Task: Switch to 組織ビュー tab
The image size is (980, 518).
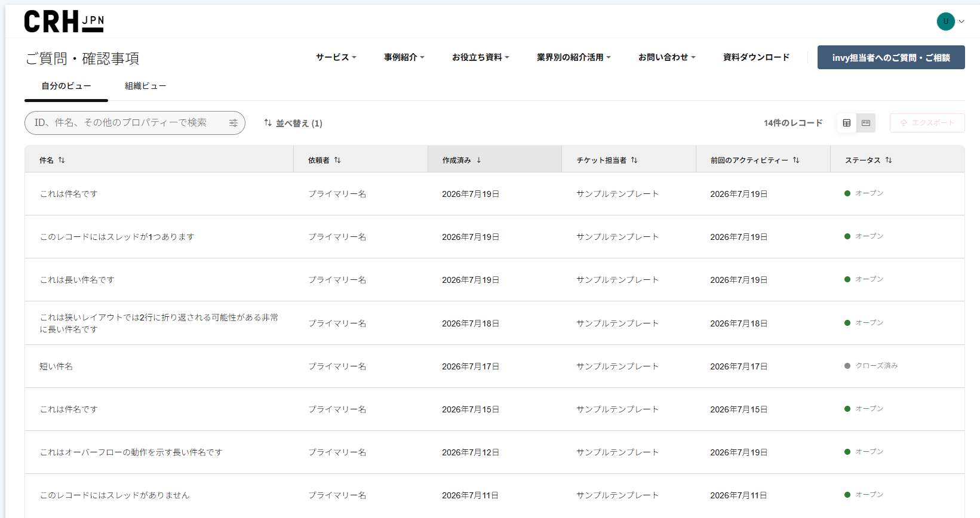Action: tap(145, 86)
